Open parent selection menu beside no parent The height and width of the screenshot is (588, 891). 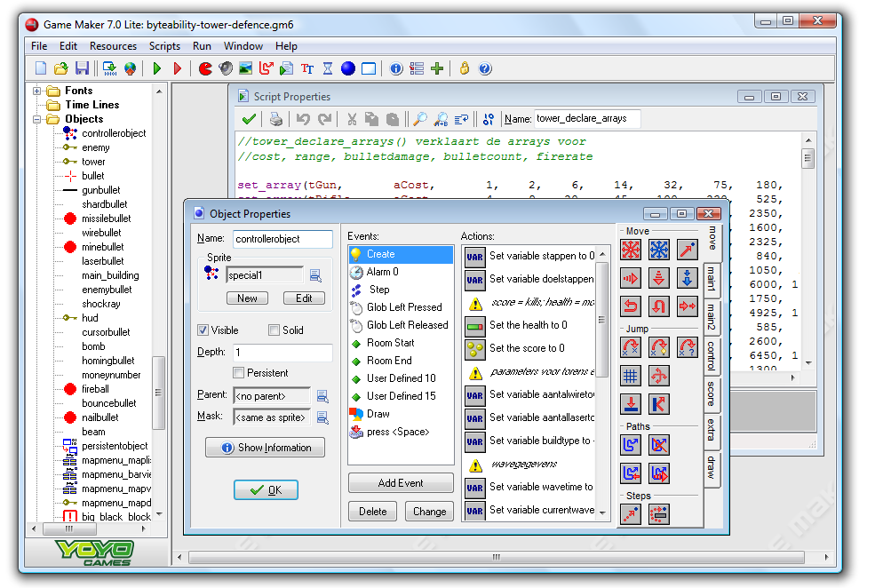pyautogui.click(x=322, y=396)
